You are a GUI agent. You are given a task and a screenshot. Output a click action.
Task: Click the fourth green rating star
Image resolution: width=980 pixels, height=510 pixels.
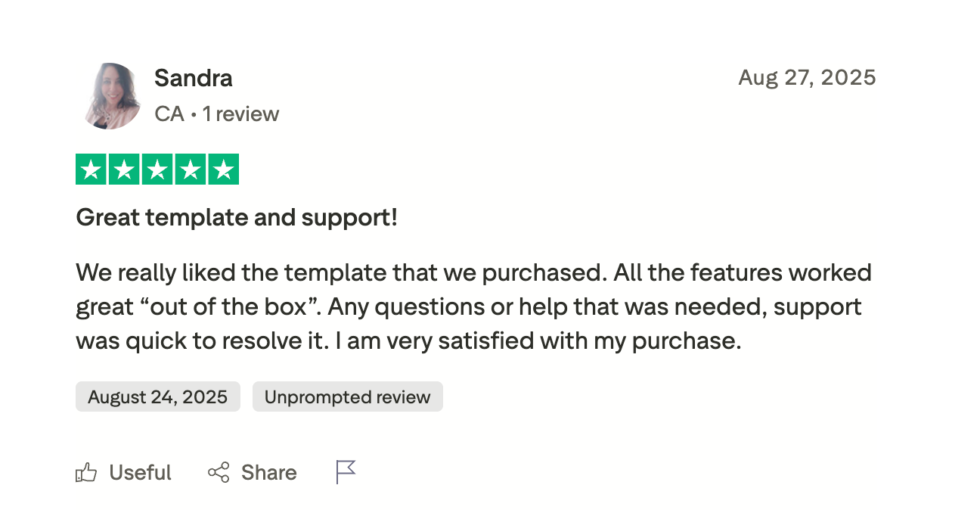click(x=191, y=169)
